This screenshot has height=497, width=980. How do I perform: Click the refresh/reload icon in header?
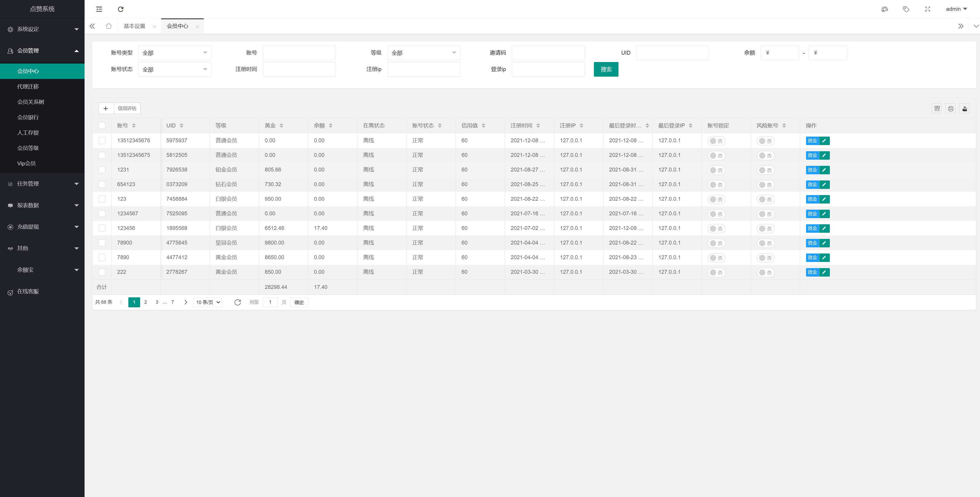tap(120, 9)
